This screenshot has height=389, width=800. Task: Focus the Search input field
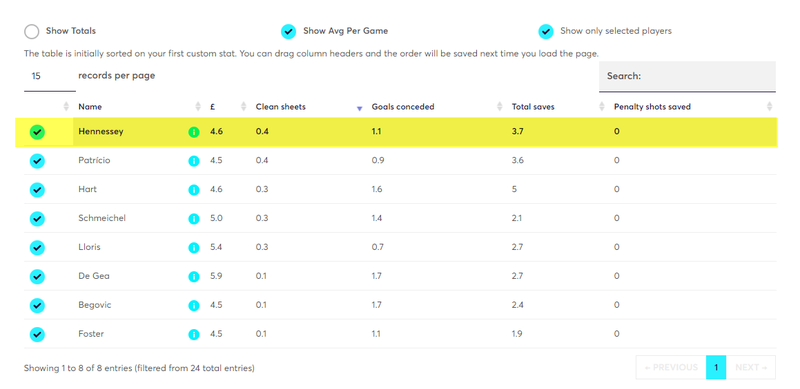(687, 77)
